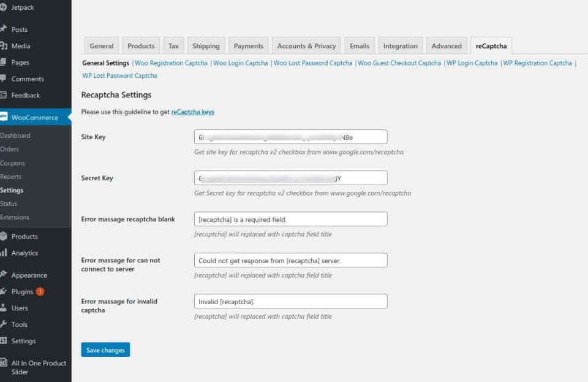Click the All In One Product Slider icon
Viewport: 588px width, 382px height.
[x=4, y=362]
